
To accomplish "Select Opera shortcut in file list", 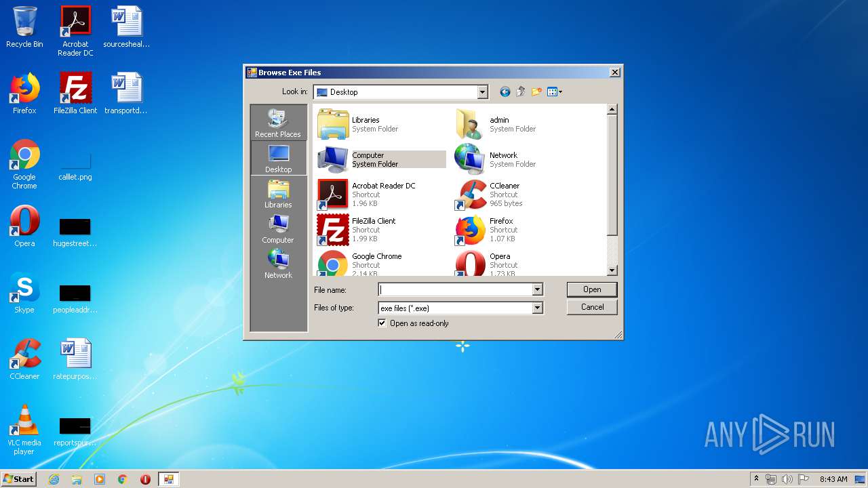I will pyautogui.click(x=519, y=263).
